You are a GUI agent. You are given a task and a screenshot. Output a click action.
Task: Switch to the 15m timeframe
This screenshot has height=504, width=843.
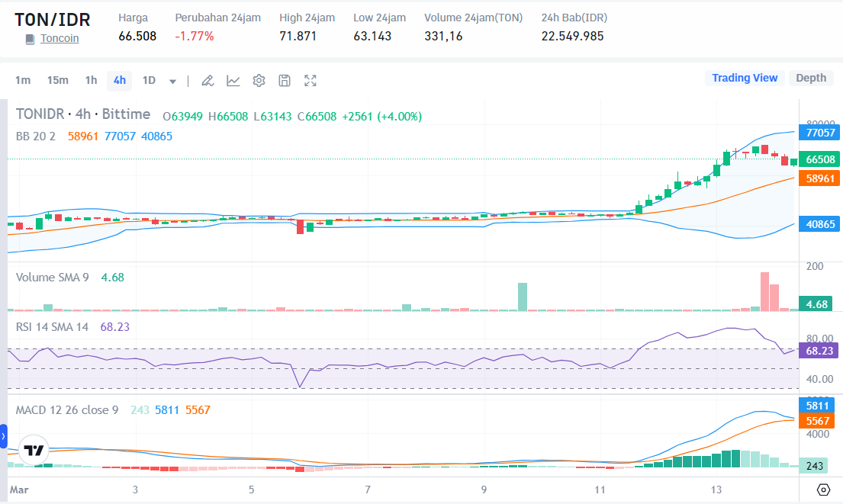coord(57,81)
